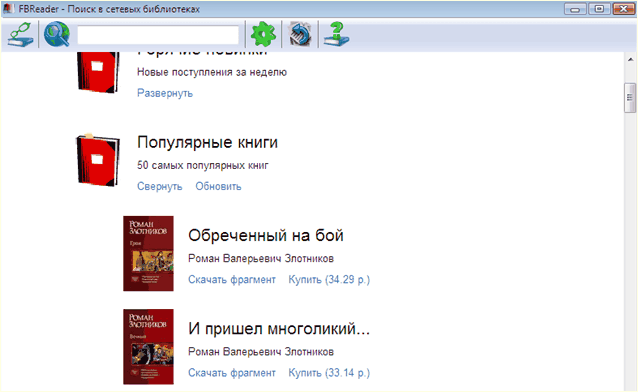Expand the new arrivals catalog with Развернуть
638x392 pixels.
coord(165,93)
